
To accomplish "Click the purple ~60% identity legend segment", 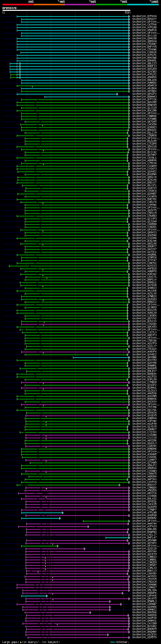I will pyautogui.click(x=80, y=5).
